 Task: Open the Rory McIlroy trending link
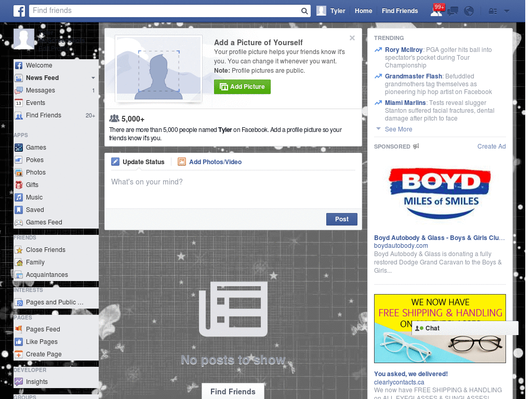(x=403, y=50)
